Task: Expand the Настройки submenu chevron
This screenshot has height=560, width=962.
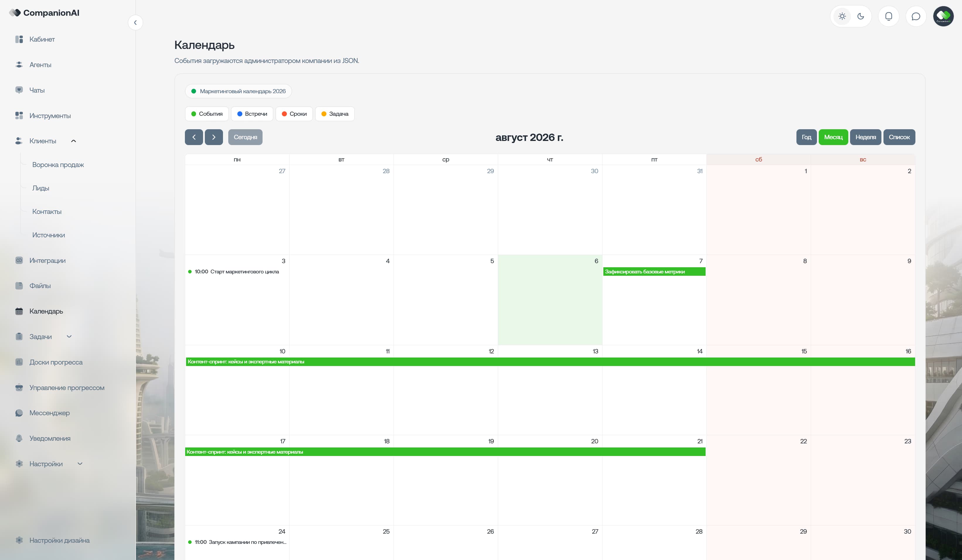Action: (80, 464)
